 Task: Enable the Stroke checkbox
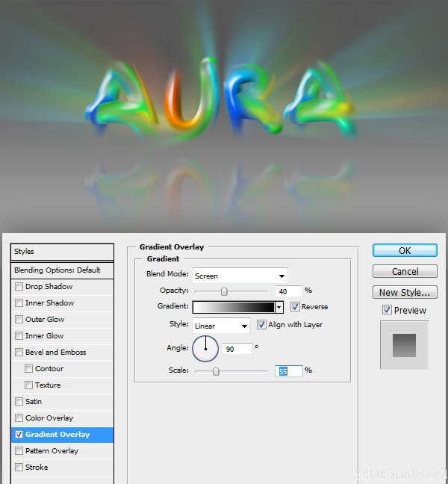click(x=19, y=467)
